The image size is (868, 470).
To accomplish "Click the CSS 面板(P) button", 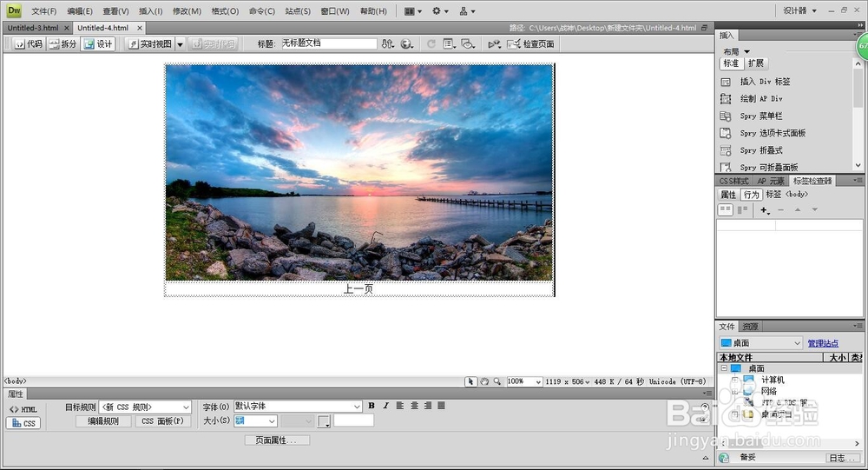I will pyautogui.click(x=163, y=421).
